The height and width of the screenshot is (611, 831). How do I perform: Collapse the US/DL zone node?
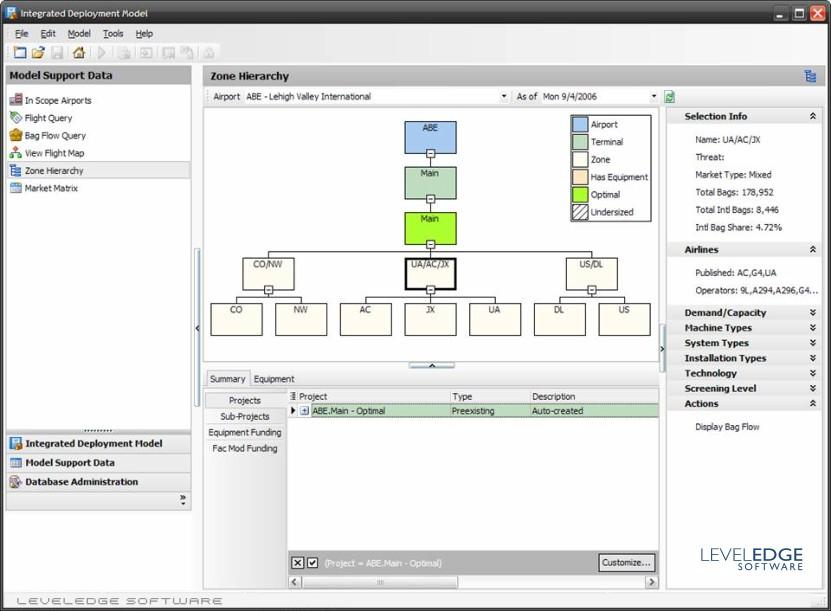click(591, 290)
